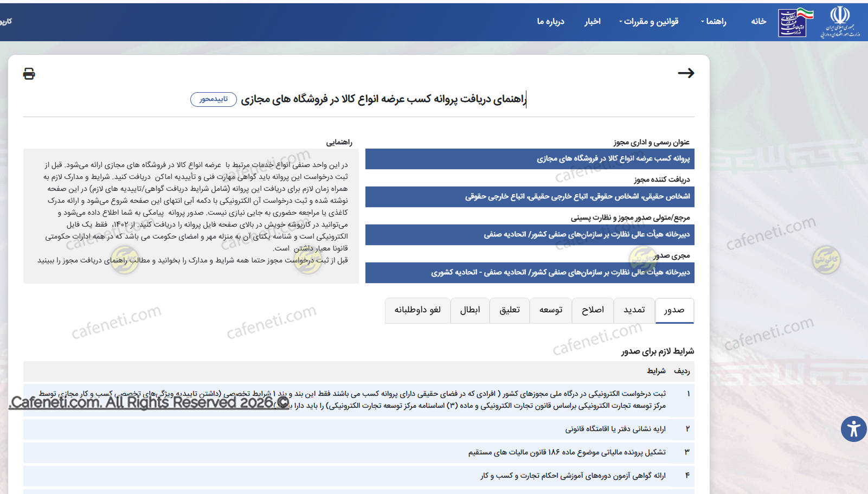Expand the راهنما dropdown menu
This screenshot has width=868, height=494.
(713, 21)
